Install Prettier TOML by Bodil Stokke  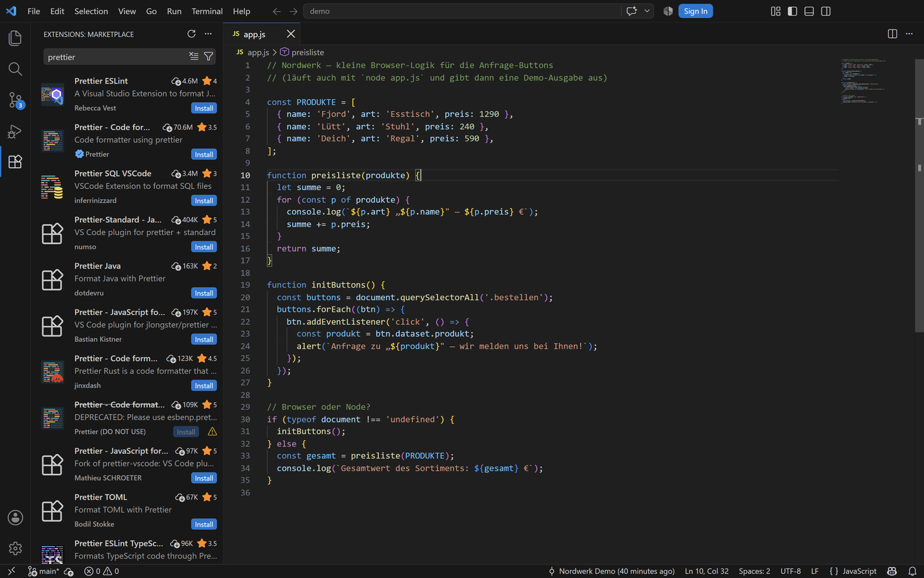[x=204, y=524]
